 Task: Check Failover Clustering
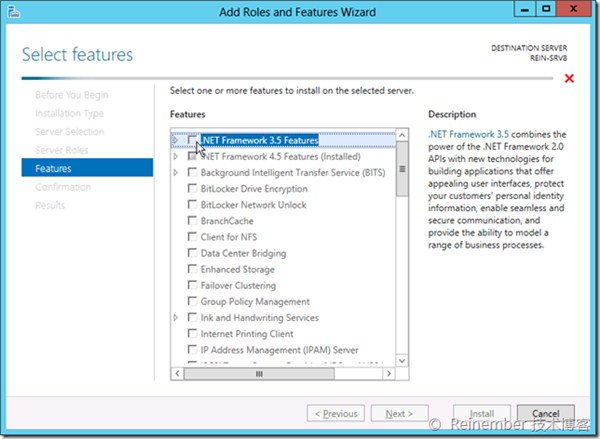point(192,285)
